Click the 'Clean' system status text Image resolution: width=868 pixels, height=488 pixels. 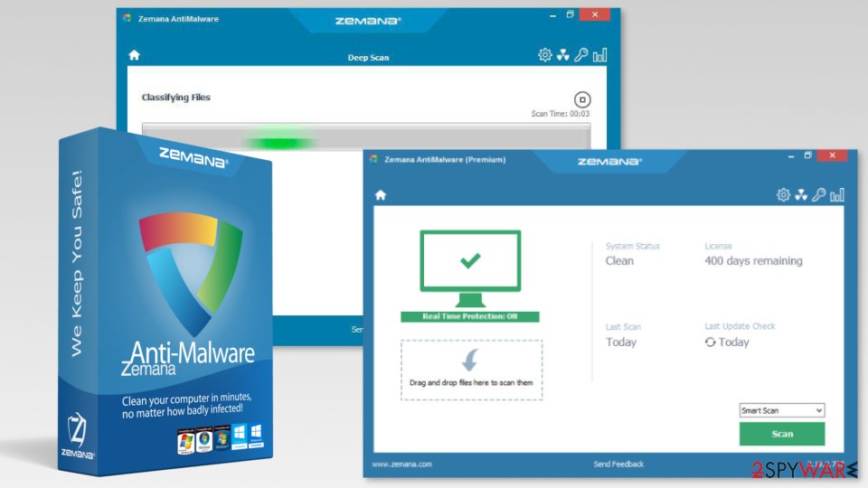619,260
